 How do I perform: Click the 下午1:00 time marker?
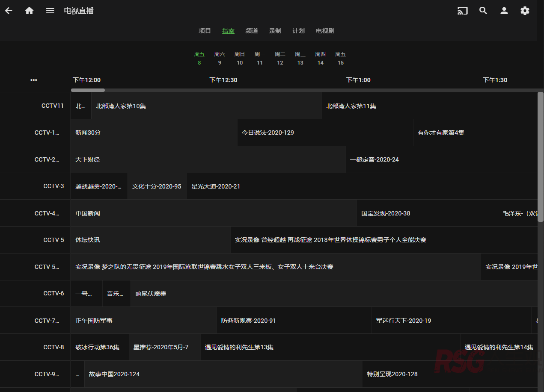[358, 80]
